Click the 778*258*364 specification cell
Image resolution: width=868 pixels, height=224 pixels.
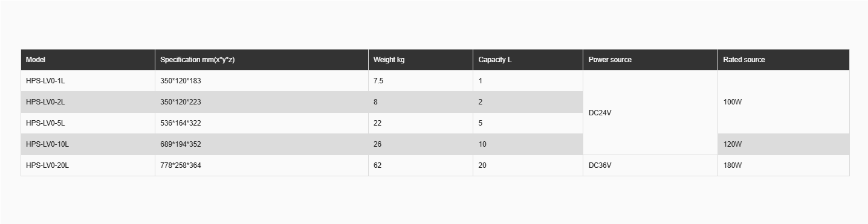(262, 165)
